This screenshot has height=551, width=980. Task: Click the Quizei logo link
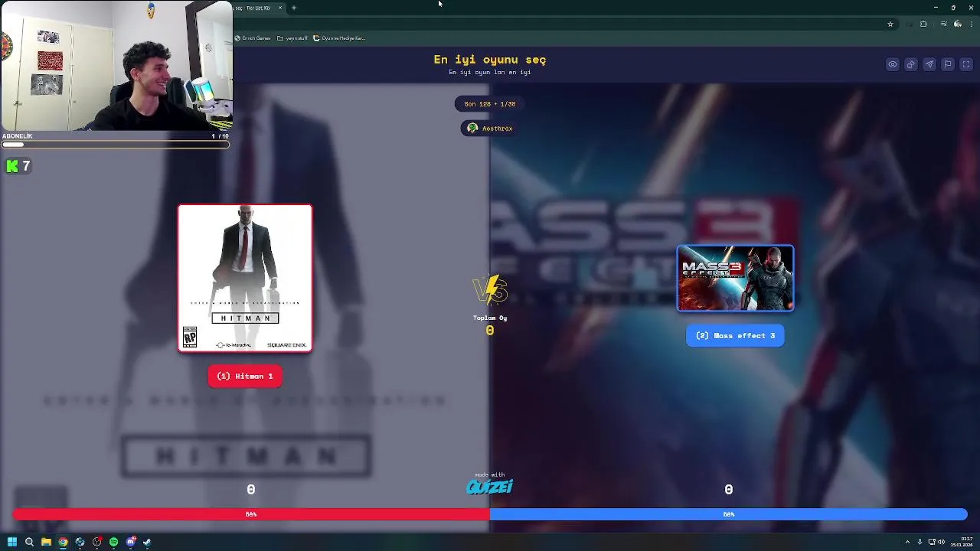coord(490,485)
